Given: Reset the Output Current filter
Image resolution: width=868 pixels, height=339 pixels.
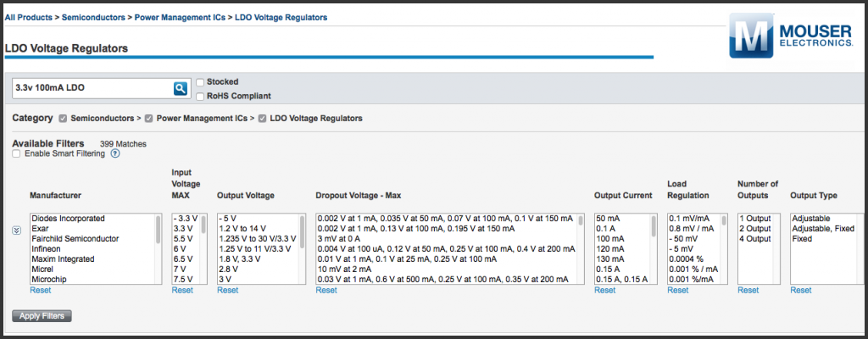Looking at the screenshot, I should coord(604,290).
